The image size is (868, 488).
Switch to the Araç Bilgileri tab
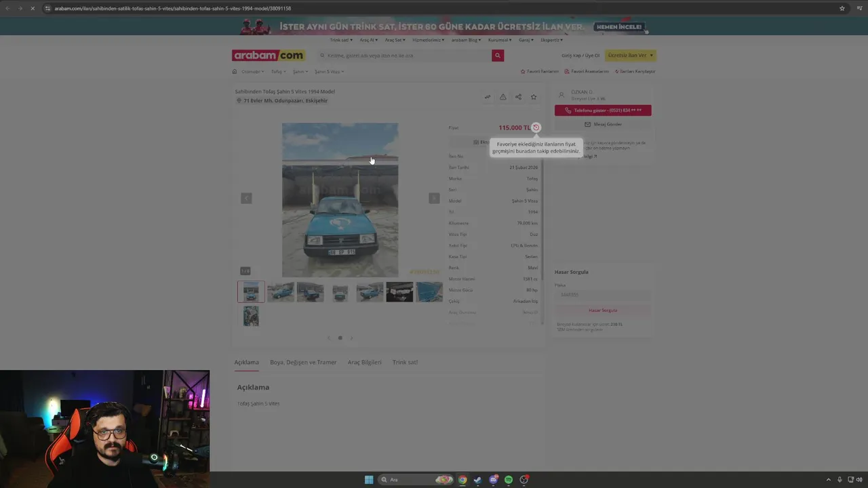coord(364,362)
